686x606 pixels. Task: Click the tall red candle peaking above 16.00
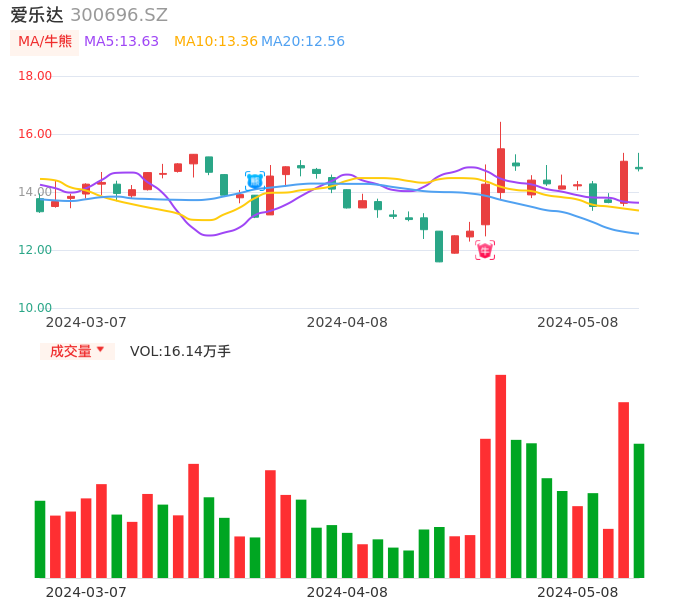[x=500, y=170]
